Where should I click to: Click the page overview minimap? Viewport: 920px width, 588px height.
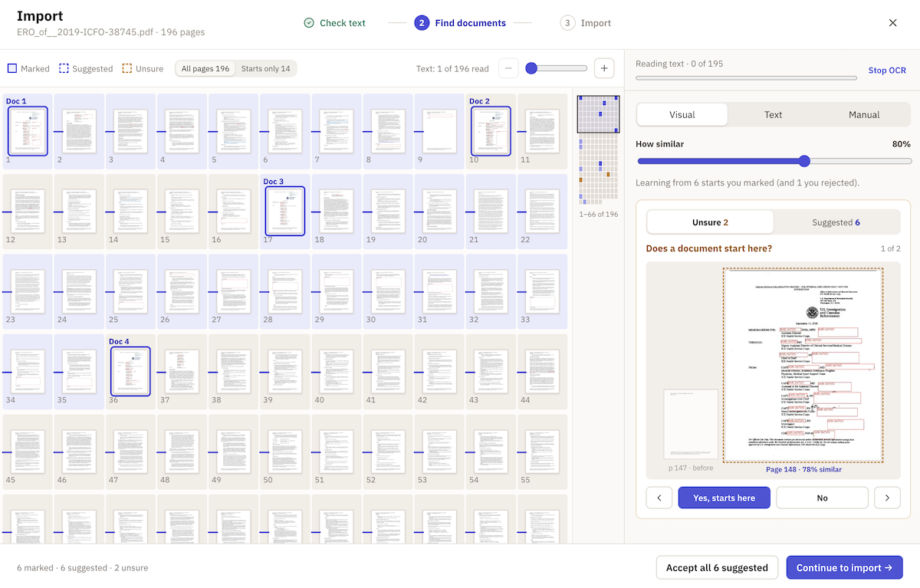[597, 151]
